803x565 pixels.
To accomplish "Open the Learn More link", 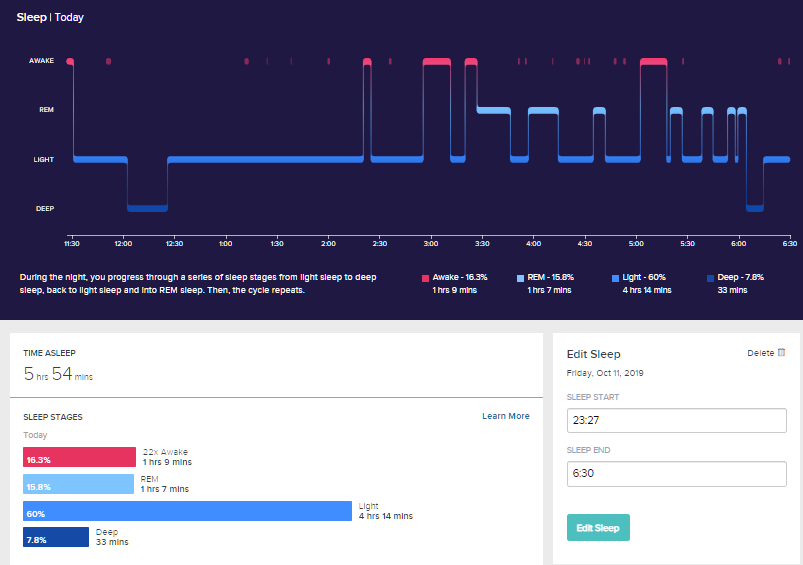I will (x=505, y=416).
